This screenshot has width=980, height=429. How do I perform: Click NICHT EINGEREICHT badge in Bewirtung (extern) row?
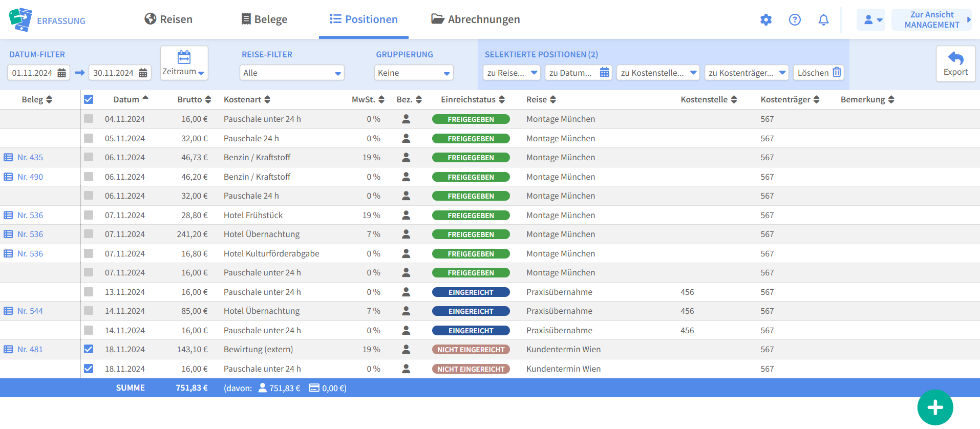(471, 350)
